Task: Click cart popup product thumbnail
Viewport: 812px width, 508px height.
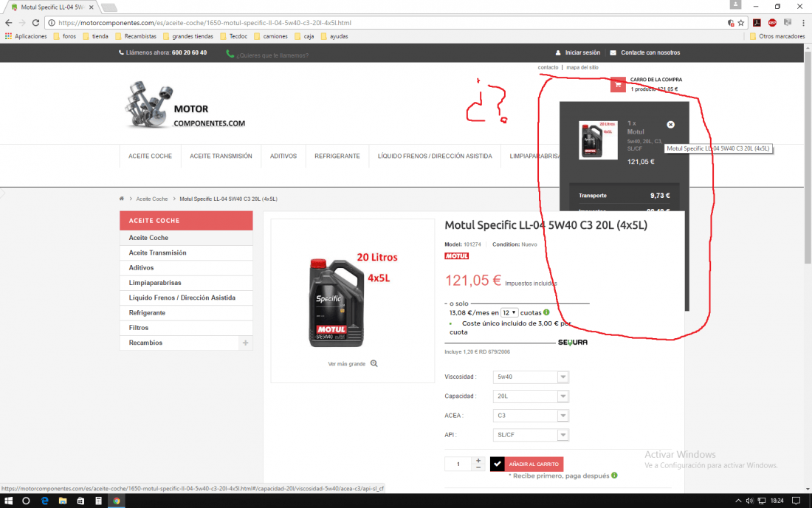Action: coord(598,140)
